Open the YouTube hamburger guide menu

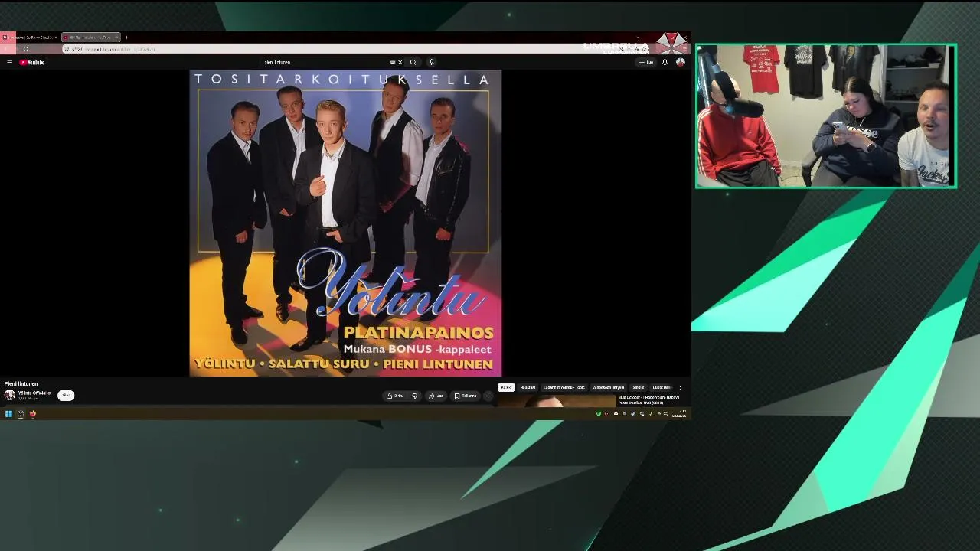pyautogui.click(x=9, y=62)
